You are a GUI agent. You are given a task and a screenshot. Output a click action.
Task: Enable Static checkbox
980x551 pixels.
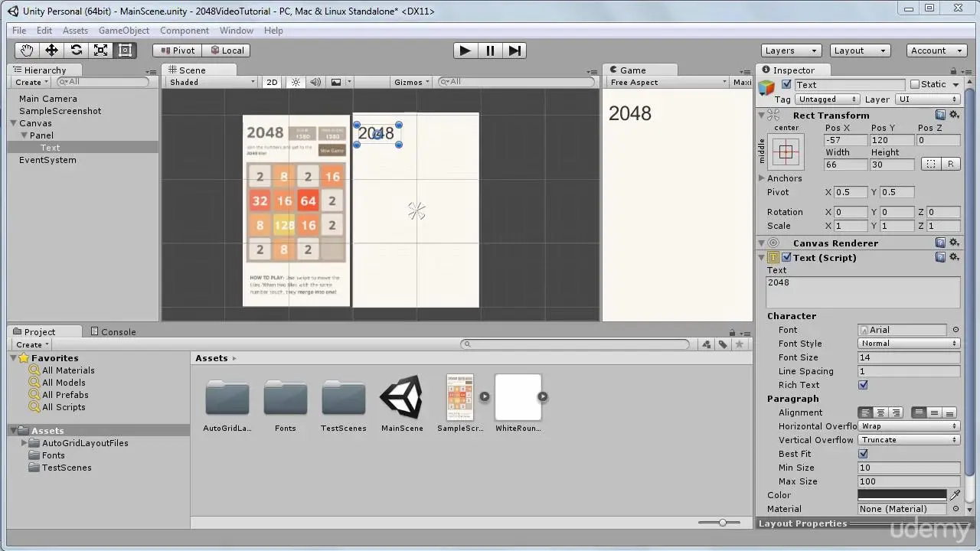click(x=914, y=84)
